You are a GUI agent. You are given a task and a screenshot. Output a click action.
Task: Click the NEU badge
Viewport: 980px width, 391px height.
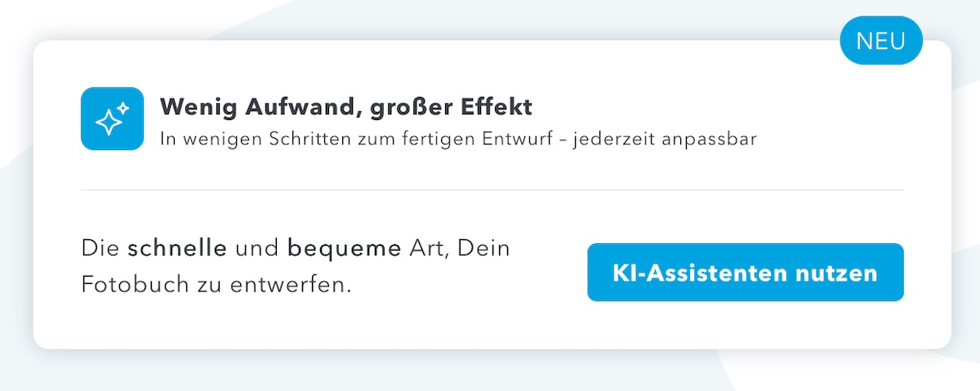tap(880, 41)
